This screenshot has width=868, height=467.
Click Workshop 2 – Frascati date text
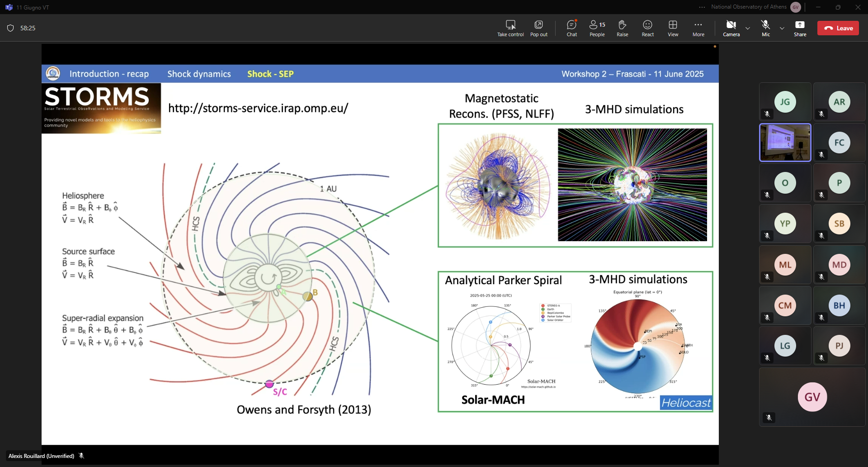[x=632, y=74]
